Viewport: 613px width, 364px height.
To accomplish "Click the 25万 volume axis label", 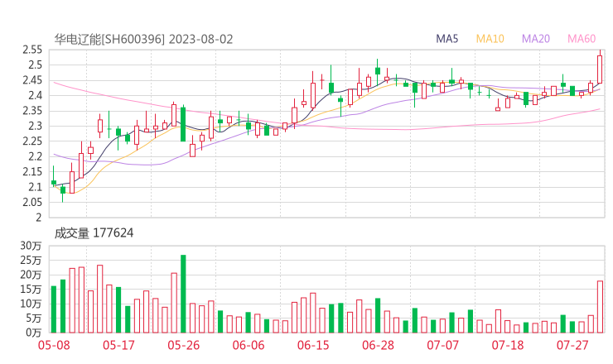I will click(31, 260).
